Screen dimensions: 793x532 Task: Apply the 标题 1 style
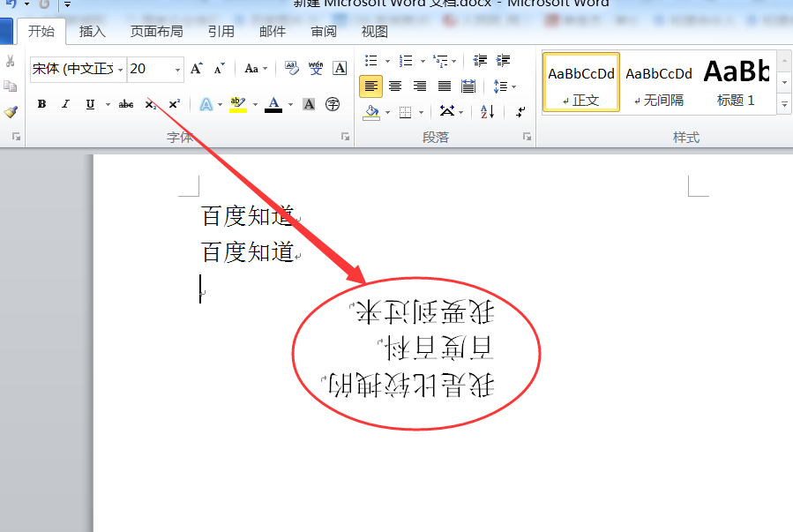(x=733, y=81)
